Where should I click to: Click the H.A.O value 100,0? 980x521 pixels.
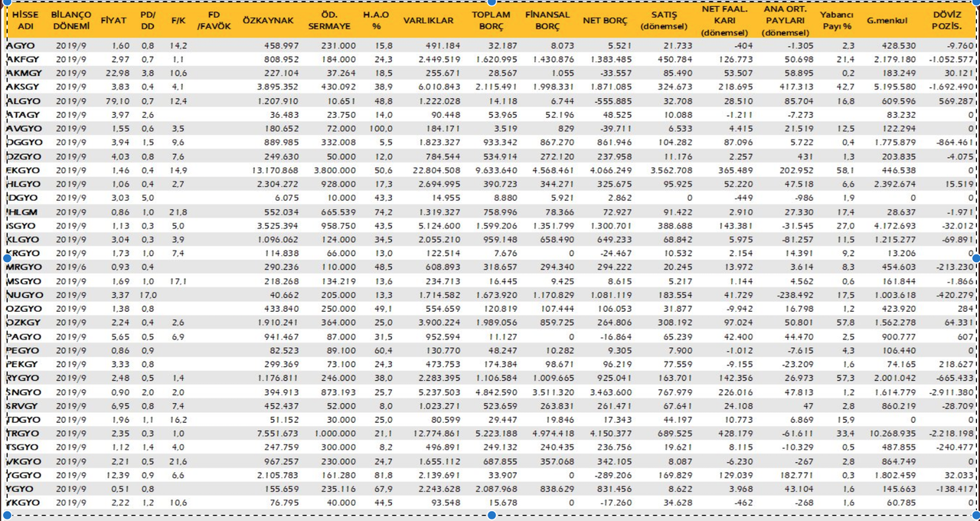(381, 129)
